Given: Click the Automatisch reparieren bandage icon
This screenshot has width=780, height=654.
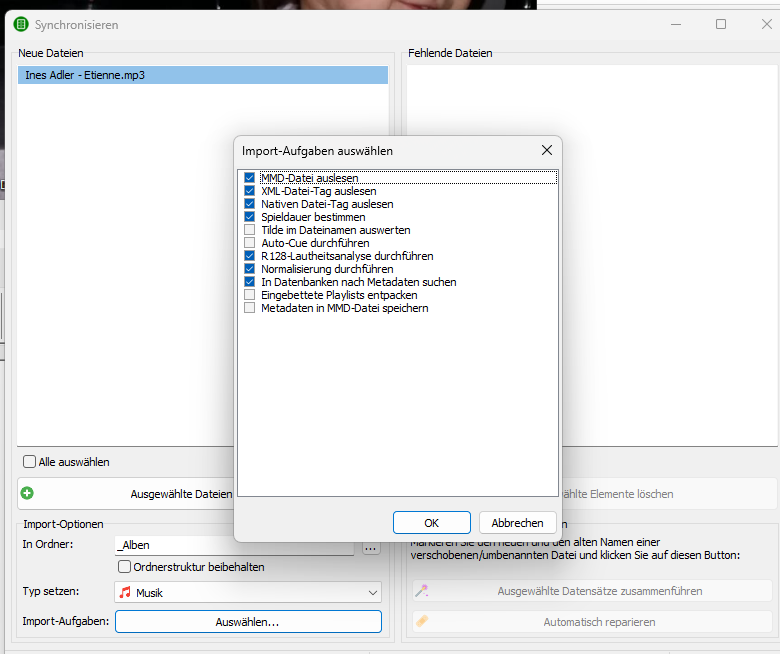Looking at the screenshot, I should coord(422,621).
